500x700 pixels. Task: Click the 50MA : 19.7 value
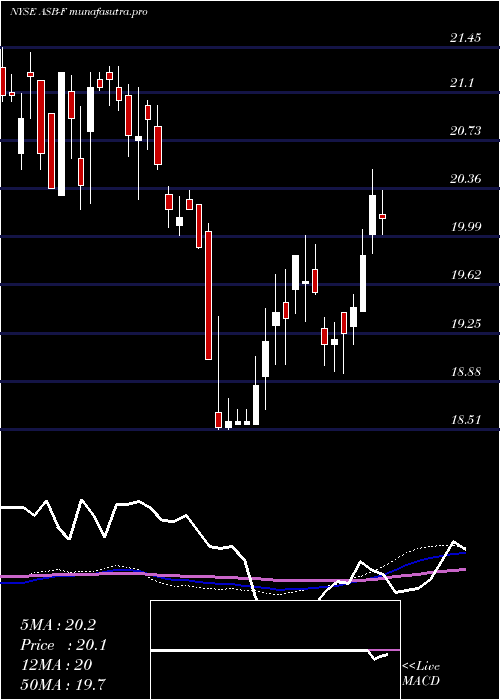pos(62,684)
